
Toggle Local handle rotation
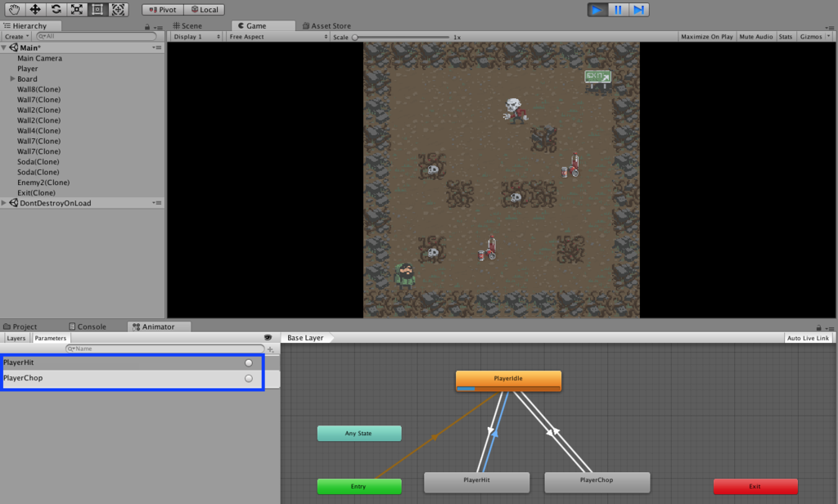coord(204,10)
